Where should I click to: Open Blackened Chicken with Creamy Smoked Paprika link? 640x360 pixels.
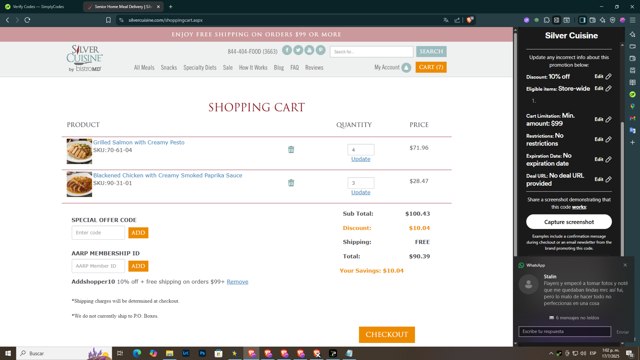pyautogui.click(x=168, y=175)
